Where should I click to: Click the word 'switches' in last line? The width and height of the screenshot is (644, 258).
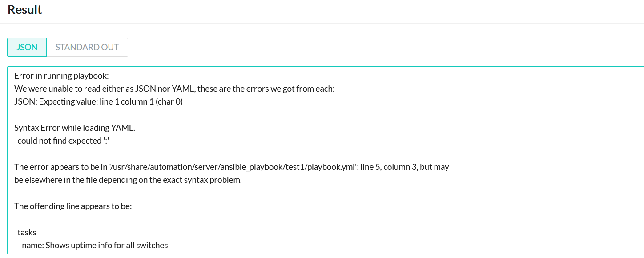coord(153,245)
